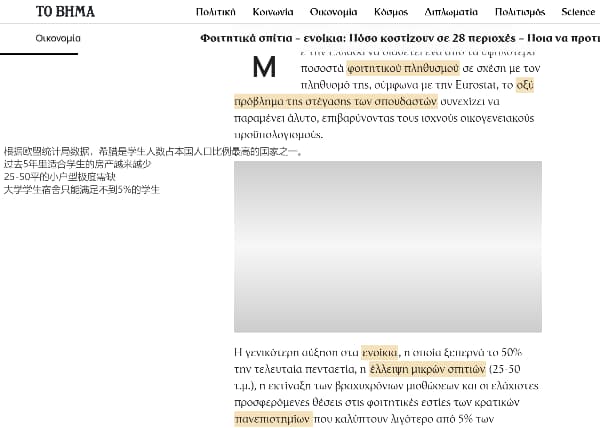This screenshot has height=428, width=600.
Task: Click the highlighted ενοίκια link
Action: [379, 352]
